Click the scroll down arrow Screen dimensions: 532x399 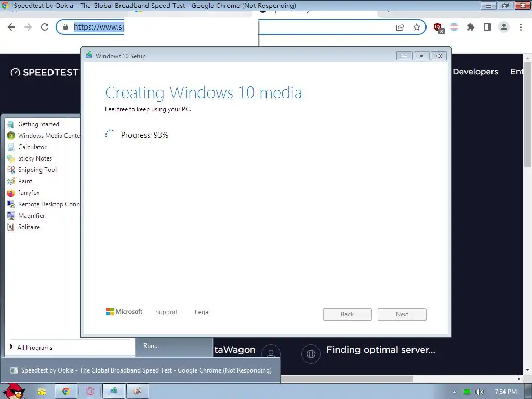pyautogui.click(x=527, y=370)
